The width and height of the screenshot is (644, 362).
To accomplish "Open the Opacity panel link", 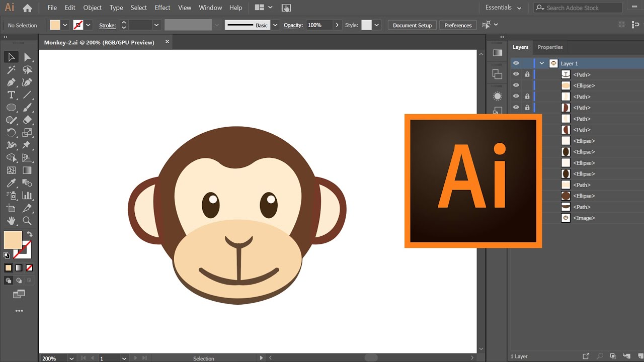I will (293, 25).
